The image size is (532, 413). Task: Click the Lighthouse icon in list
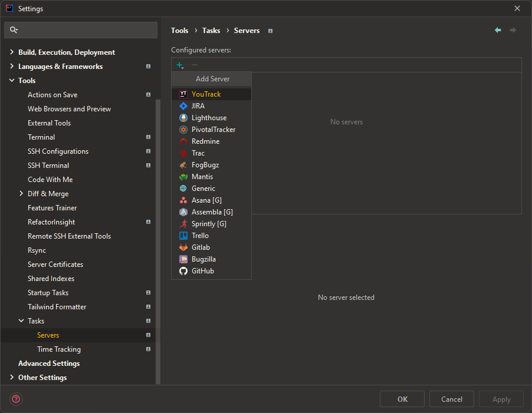point(183,118)
